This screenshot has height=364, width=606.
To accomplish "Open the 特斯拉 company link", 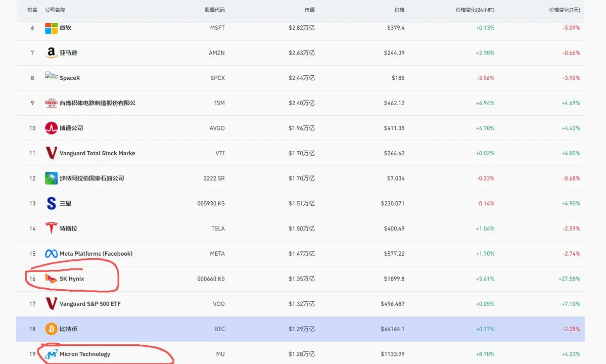I will tap(68, 229).
